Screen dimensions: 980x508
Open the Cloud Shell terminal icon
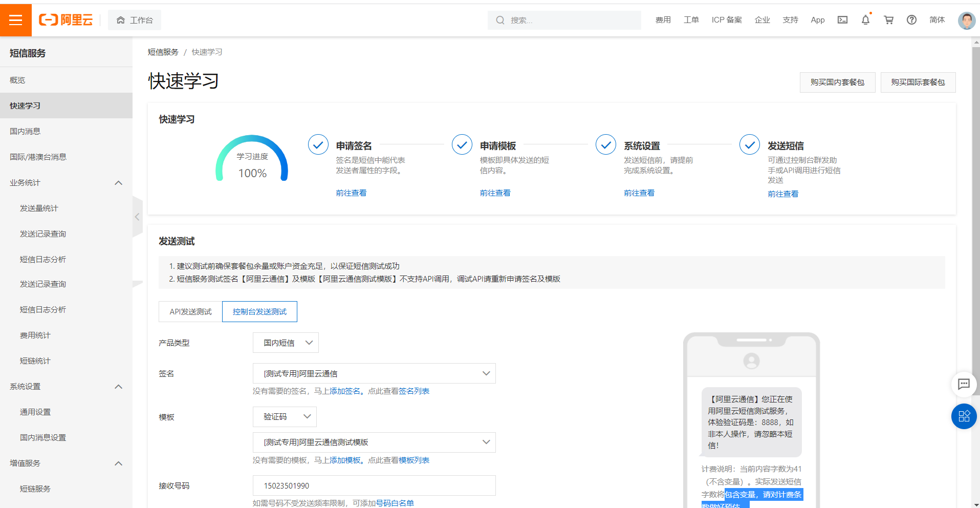[842, 20]
